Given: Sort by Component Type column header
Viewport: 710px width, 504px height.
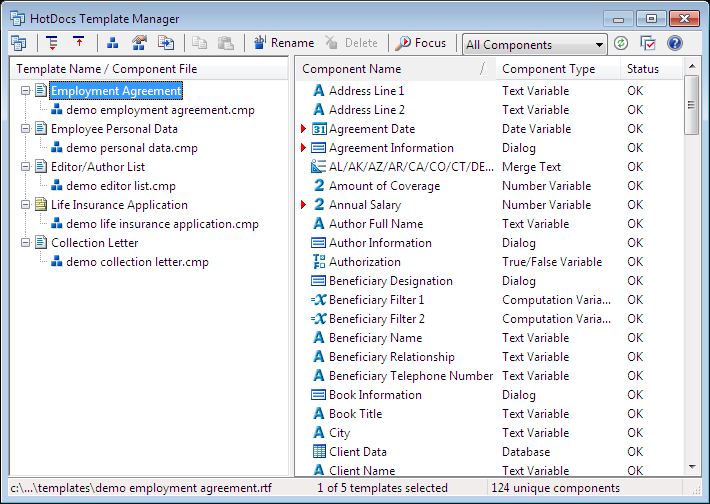Looking at the screenshot, I should point(557,69).
